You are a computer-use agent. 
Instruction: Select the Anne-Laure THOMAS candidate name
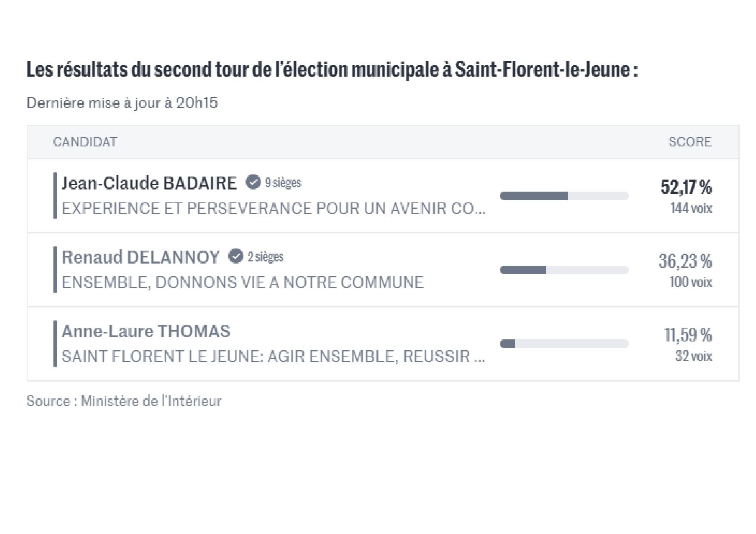pyautogui.click(x=146, y=331)
